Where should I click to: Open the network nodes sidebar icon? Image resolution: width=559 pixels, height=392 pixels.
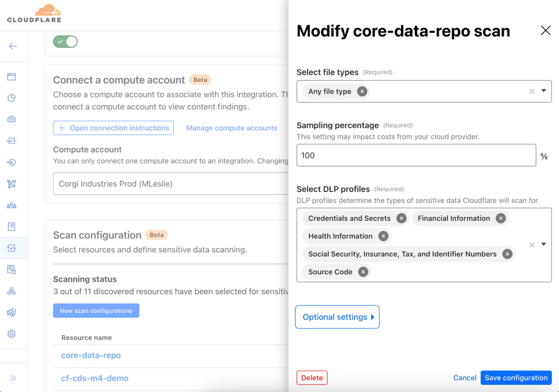(11, 184)
